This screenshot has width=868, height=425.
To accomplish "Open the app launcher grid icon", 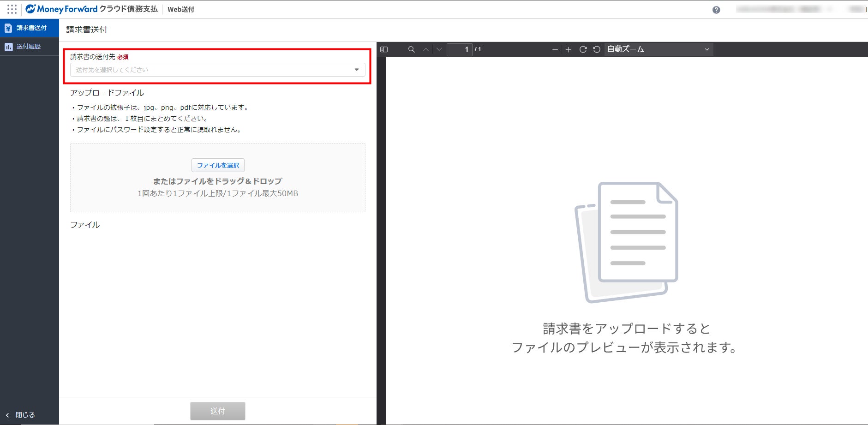I will [12, 9].
